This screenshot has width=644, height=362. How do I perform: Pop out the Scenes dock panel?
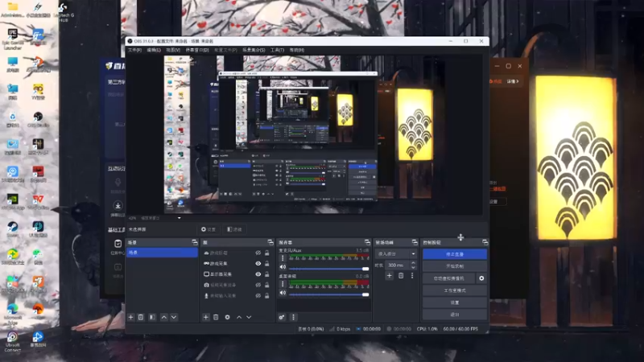tap(195, 243)
